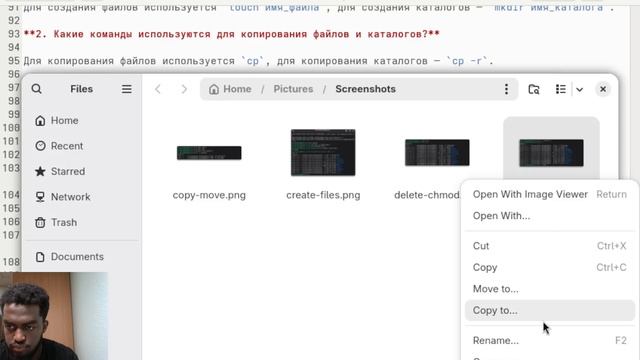Go forward with the right arrow

point(184,89)
